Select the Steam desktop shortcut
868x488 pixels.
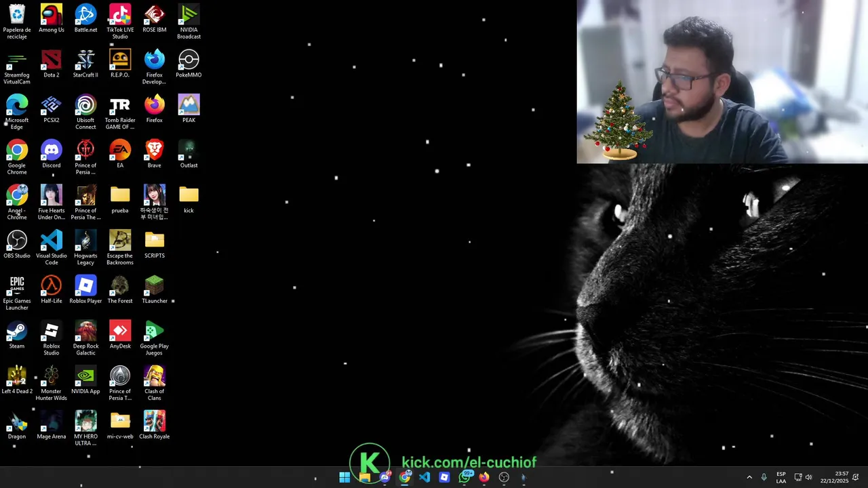pyautogui.click(x=17, y=335)
